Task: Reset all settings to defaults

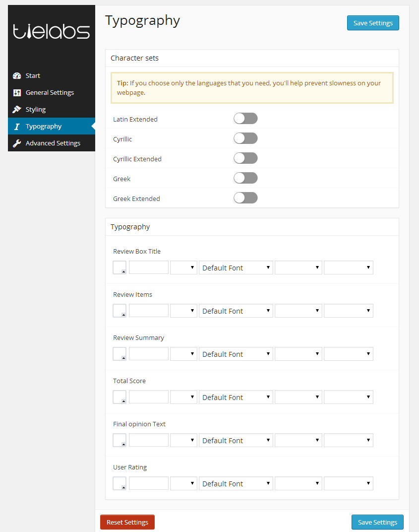Action: click(x=127, y=522)
